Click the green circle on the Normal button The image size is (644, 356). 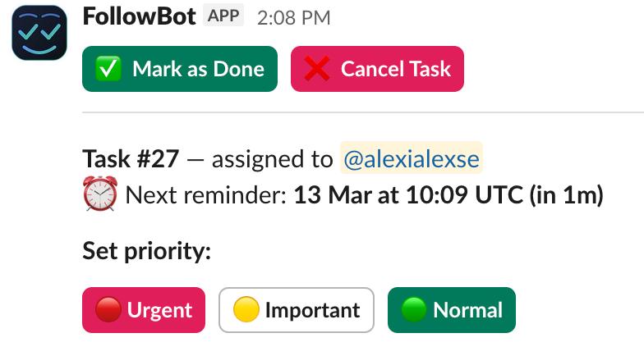point(414,310)
